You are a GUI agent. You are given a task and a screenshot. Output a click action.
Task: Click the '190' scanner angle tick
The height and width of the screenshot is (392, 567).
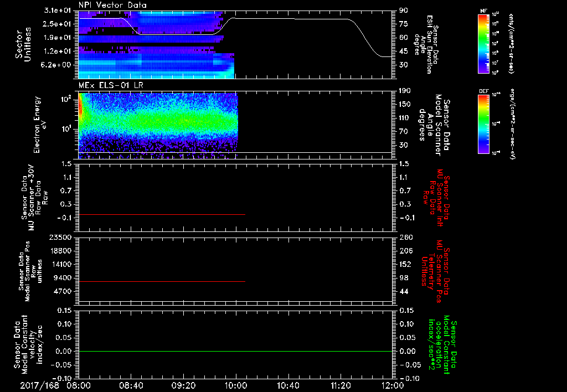(405, 91)
